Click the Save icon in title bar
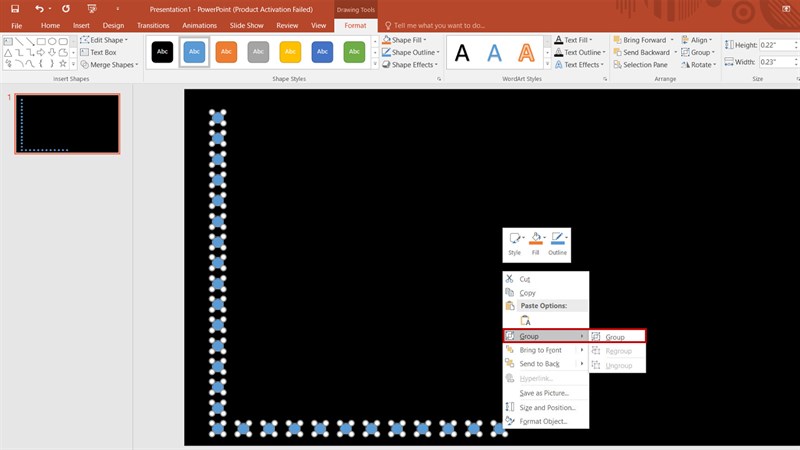Image resolution: width=800 pixels, height=450 pixels. point(15,9)
